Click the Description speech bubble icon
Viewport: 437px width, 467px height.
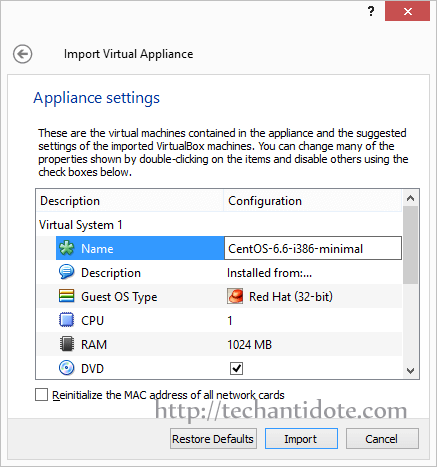pos(67,272)
